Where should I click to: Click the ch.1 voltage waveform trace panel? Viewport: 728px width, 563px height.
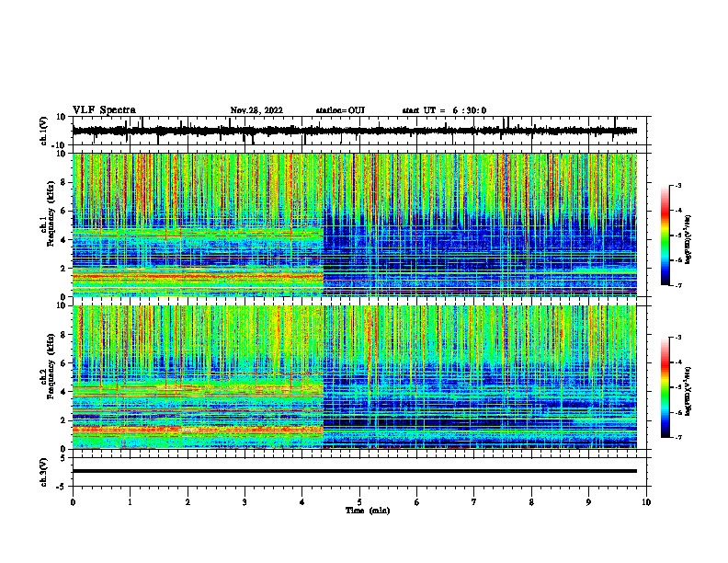361,131
